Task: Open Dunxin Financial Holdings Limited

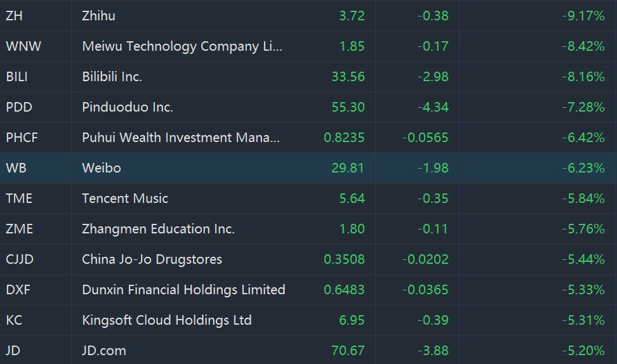Action: pyautogui.click(x=183, y=290)
